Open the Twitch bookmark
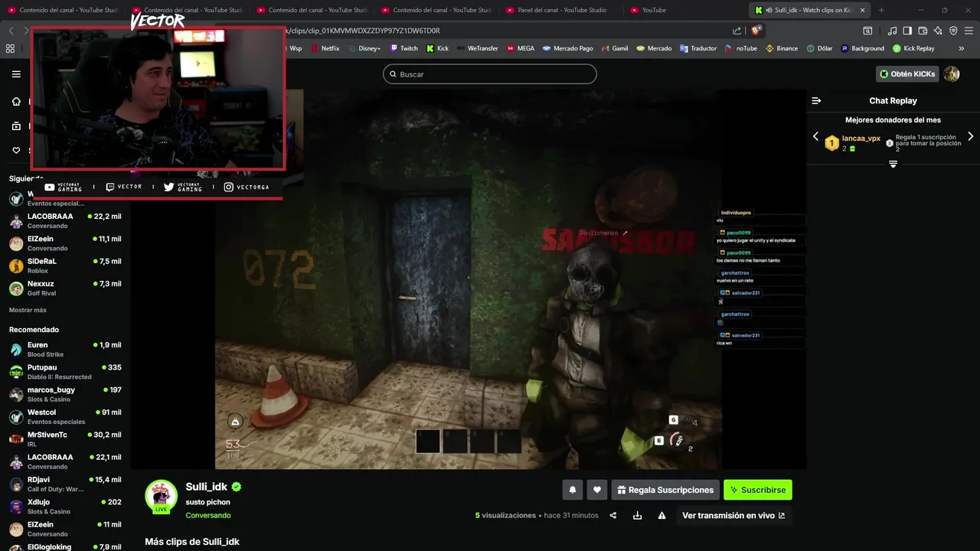 tap(403, 48)
